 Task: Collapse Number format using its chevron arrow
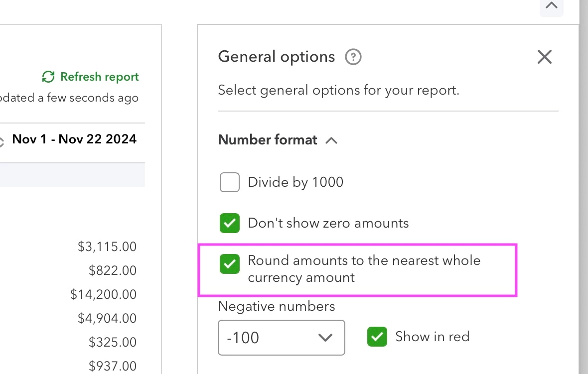331,140
